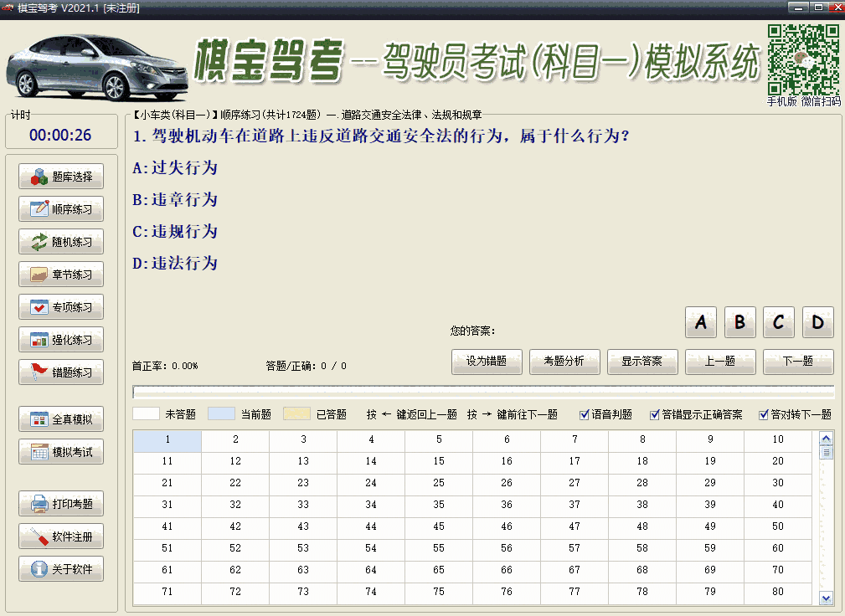Begin 模拟考试 mock exam

59,451
